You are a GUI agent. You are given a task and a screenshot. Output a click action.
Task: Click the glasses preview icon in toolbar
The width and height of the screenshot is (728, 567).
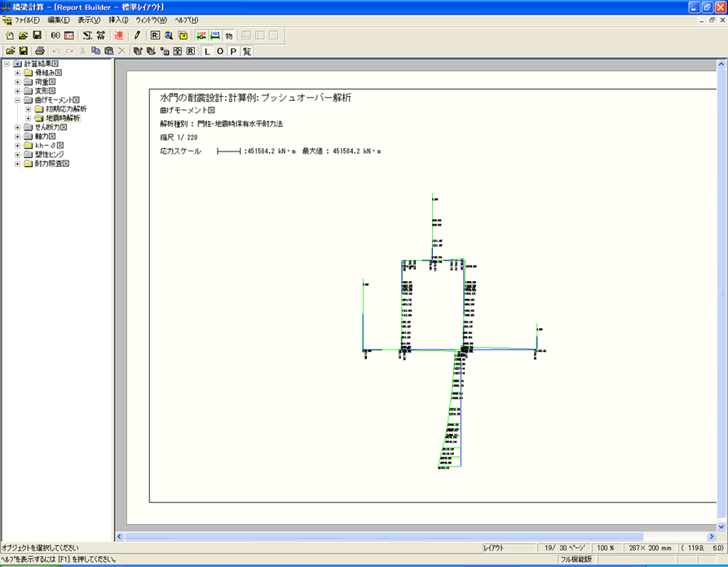tap(55, 35)
